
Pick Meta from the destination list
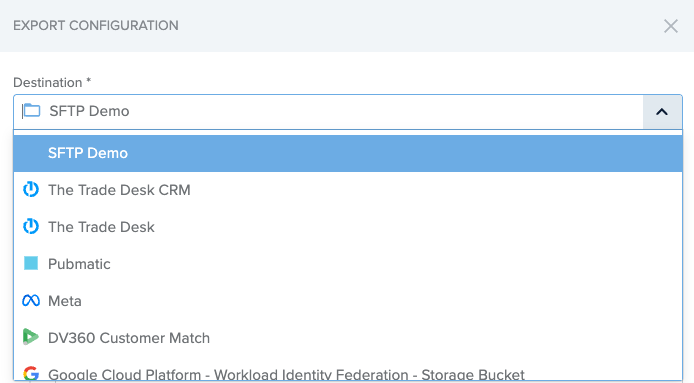pyautogui.click(x=348, y=301)
